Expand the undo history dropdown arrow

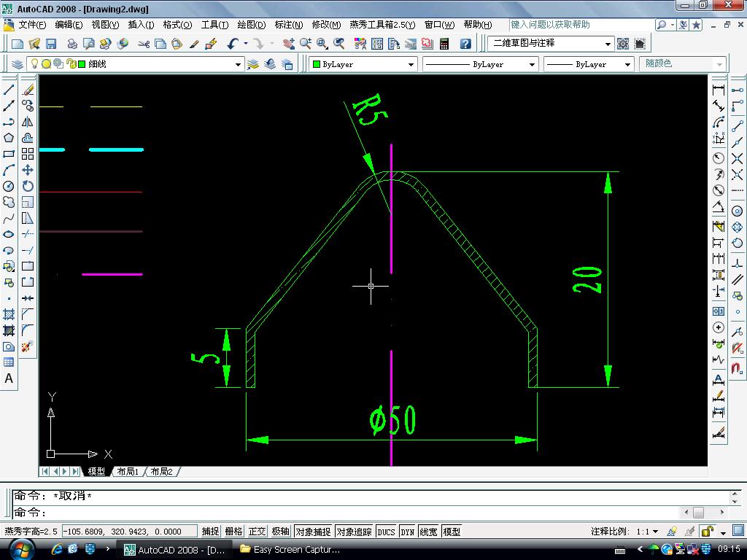coord(245,44)
